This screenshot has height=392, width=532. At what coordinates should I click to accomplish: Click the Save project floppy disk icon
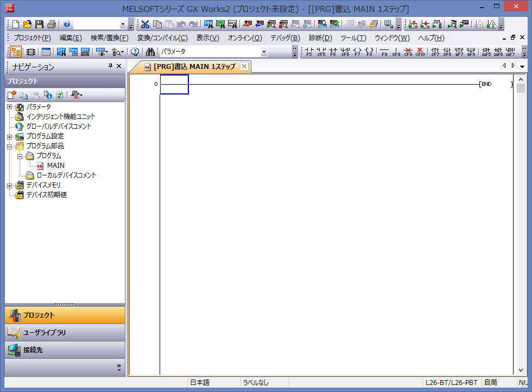coord(39,24)
